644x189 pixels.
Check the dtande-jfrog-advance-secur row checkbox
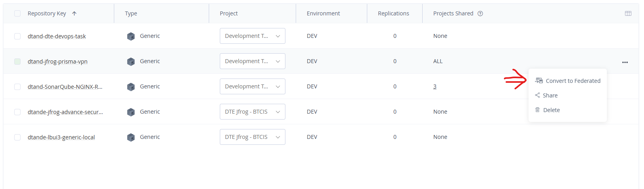click(17, 112)
